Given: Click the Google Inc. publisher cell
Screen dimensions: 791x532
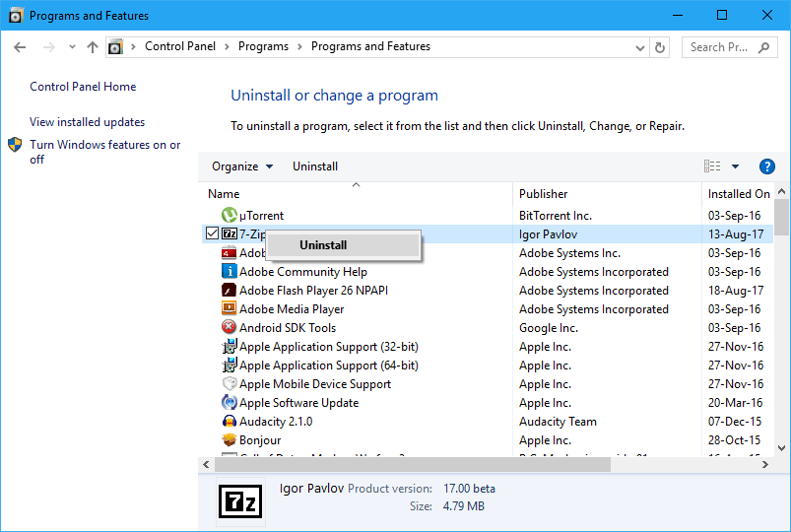Looking at the screenshot, I should click(x=549, y=328).
